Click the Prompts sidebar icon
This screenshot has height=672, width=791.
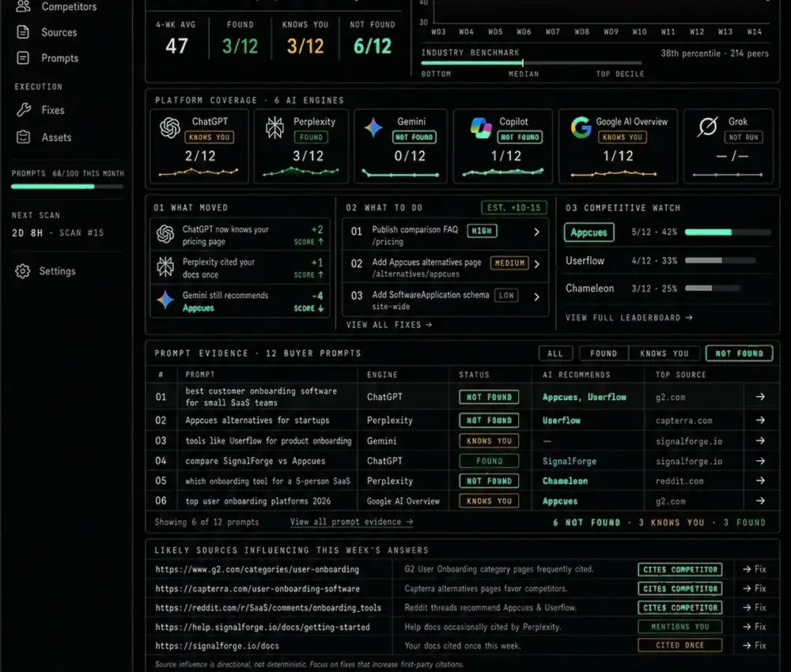point(23,58)
